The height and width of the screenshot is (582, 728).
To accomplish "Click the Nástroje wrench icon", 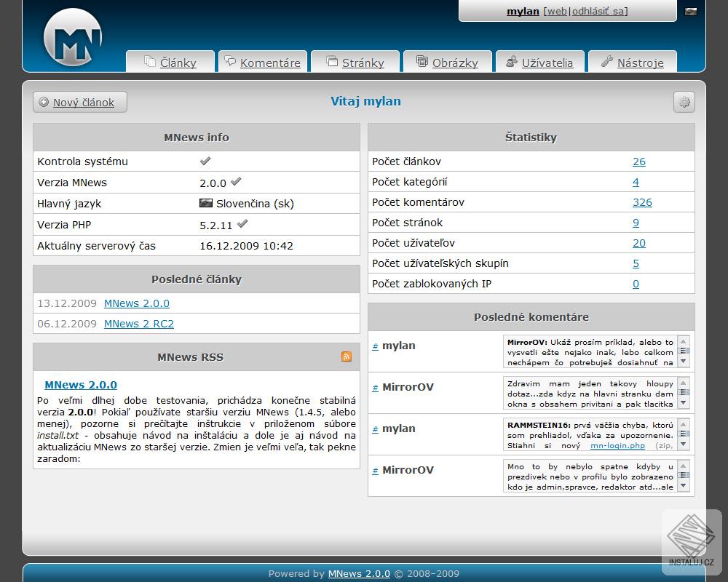I will [607, 61].
